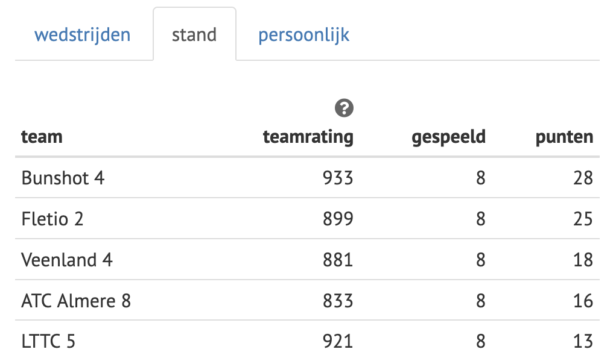Switch to the wedstrijden tab
This screenshot has width=613, height=364.
tap(83, 35)
